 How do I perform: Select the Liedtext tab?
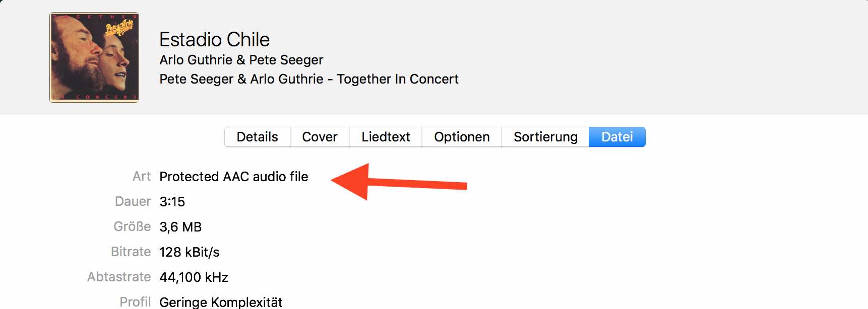pyautogui.click(x=386, y=137)
